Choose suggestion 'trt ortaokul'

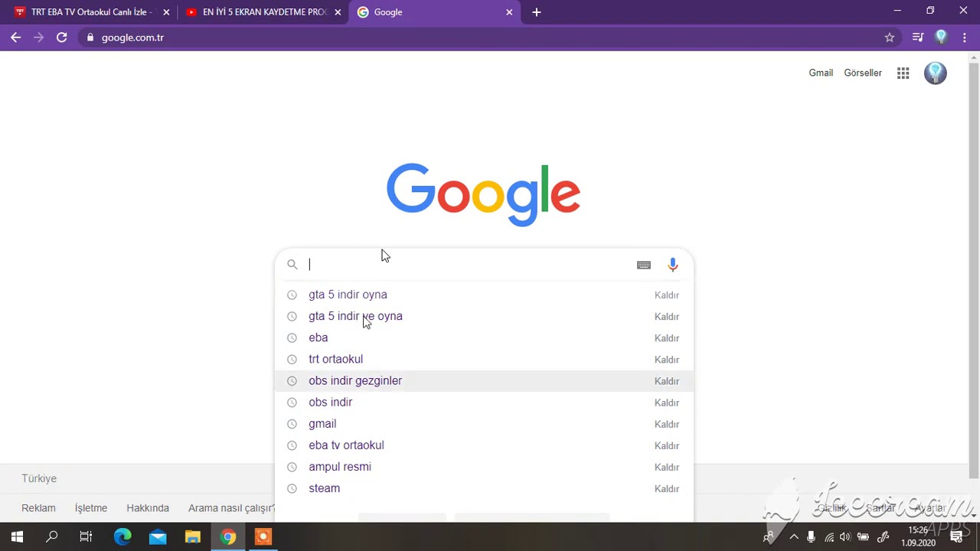click(x=335, y=359)
